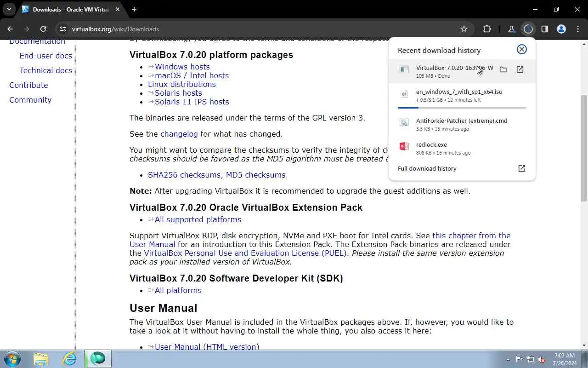Screen dimensions: 588x368
Task: Click the network tray icon
Action: pos(531,359)
